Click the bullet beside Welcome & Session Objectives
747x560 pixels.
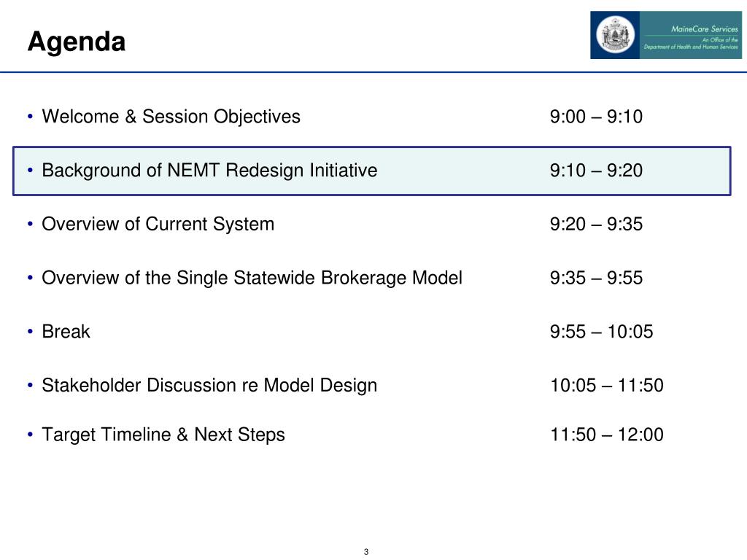coord(31,116)
